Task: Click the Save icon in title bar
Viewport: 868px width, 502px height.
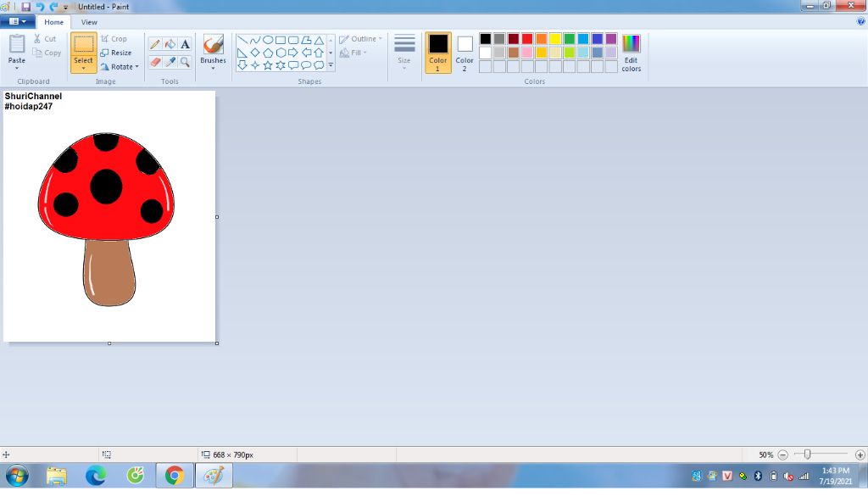Action: coord(26,7)
